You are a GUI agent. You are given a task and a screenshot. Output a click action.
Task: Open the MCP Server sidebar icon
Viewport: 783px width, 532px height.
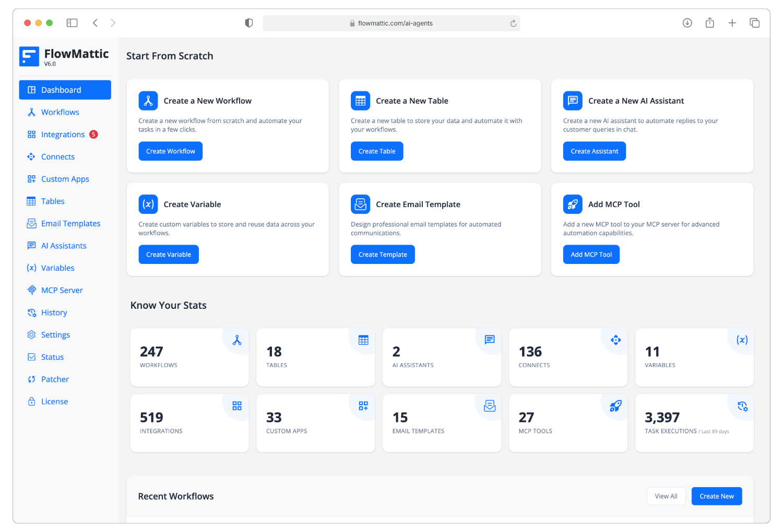[x=32, y=290]
